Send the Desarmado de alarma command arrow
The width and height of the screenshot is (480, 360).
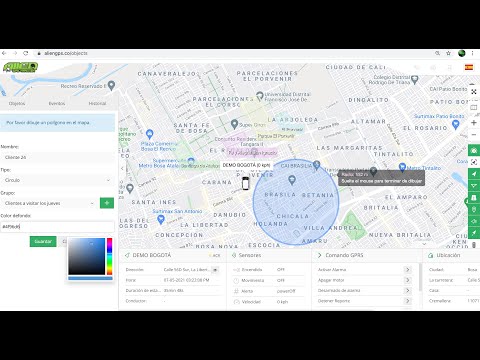tap(407, 290)
